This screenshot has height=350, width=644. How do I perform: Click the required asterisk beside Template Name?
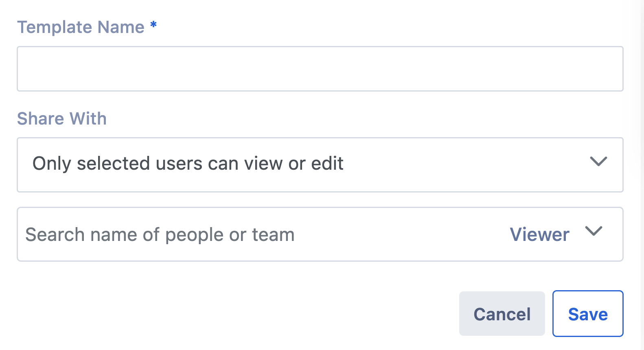153,25
